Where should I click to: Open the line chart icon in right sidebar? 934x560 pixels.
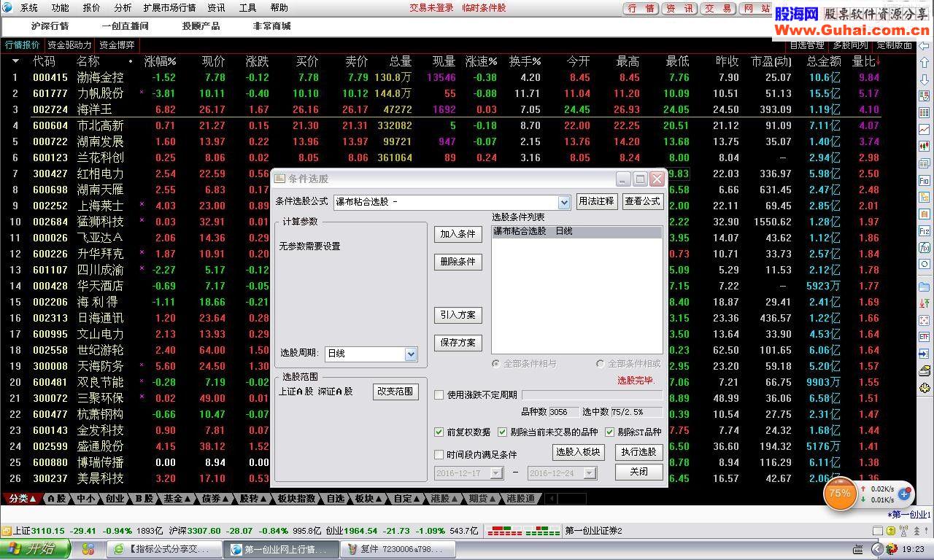(x=924, y=130)
